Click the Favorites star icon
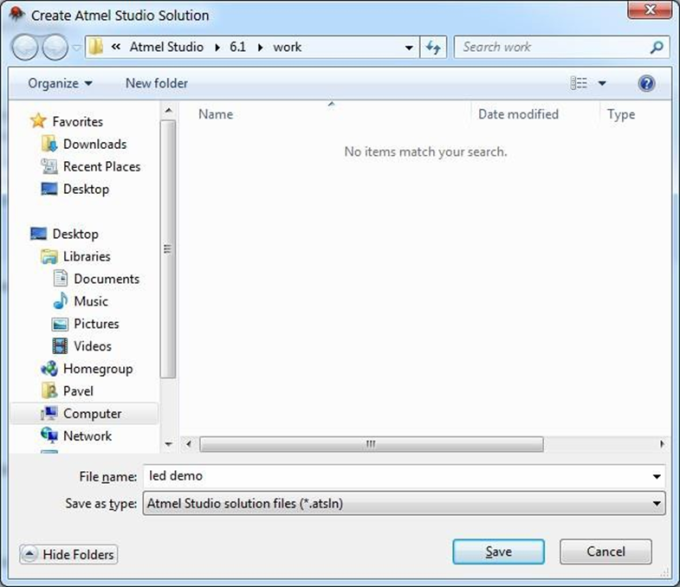 tap(38, 121)
